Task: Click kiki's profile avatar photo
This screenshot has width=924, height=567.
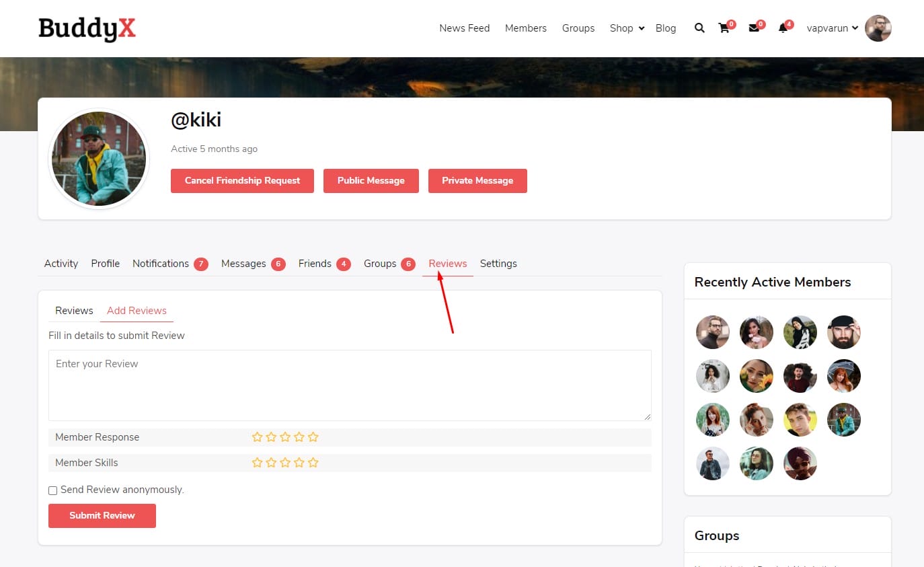Action: pyautogui.click(x=99, y=159)
